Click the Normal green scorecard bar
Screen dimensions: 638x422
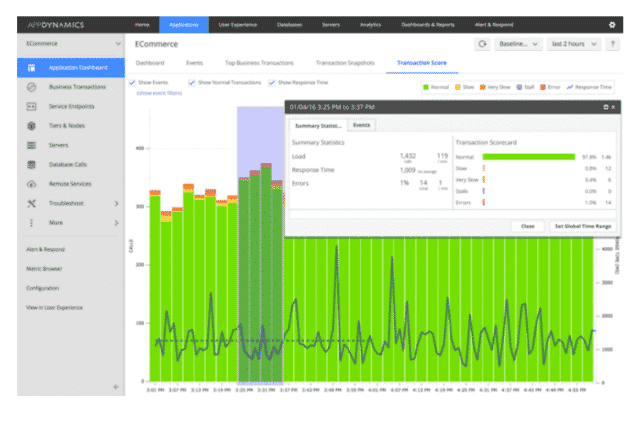click(x=529, y=157)
